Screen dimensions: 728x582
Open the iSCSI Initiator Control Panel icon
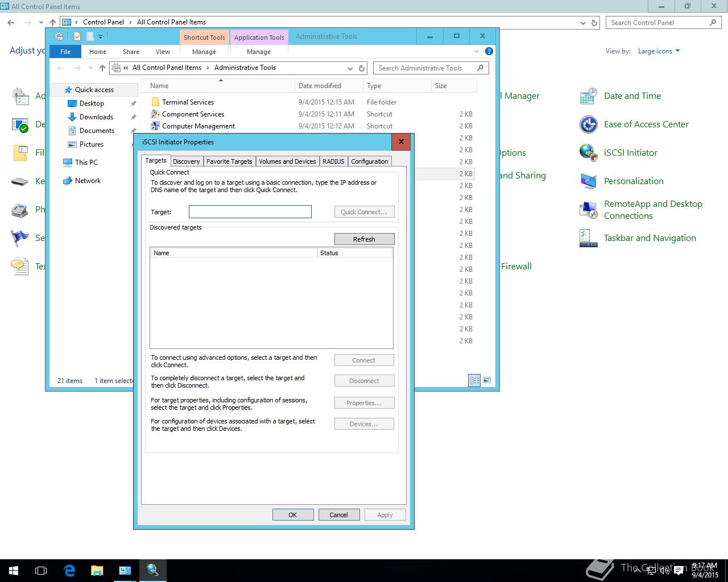click(589, 152)
